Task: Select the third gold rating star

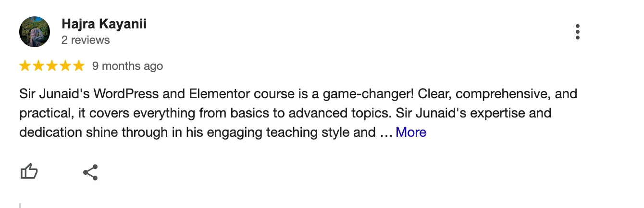Action: tap(52, 66)
